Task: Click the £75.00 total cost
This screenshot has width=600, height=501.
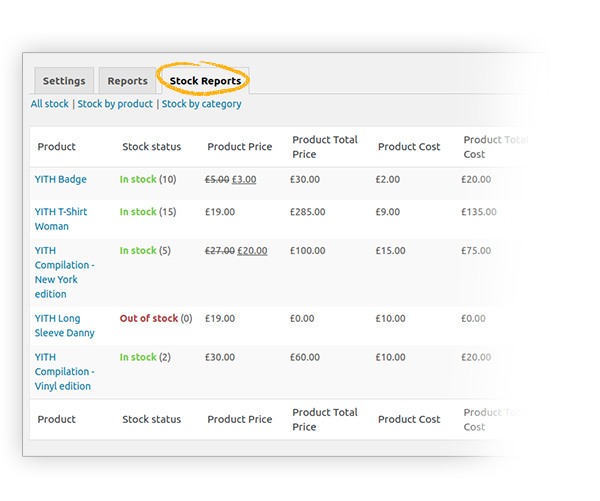Action: [x=476, y=251]
